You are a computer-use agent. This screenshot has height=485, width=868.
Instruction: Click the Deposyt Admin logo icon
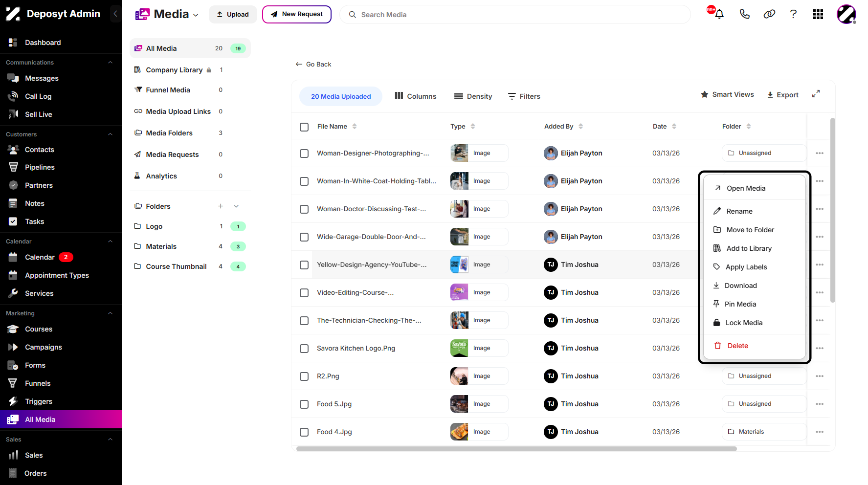[x=13, y=14]
